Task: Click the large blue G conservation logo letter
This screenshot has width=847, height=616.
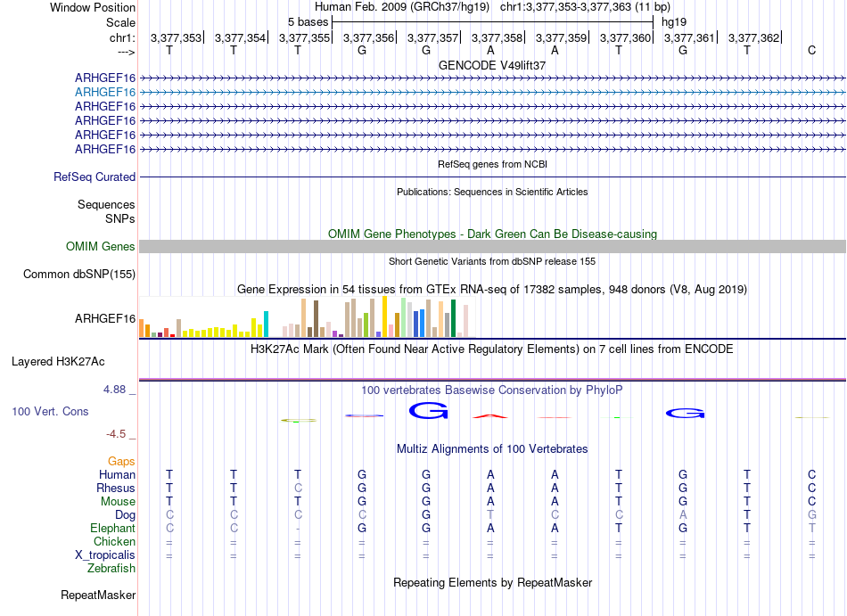Action: [428, 411]
